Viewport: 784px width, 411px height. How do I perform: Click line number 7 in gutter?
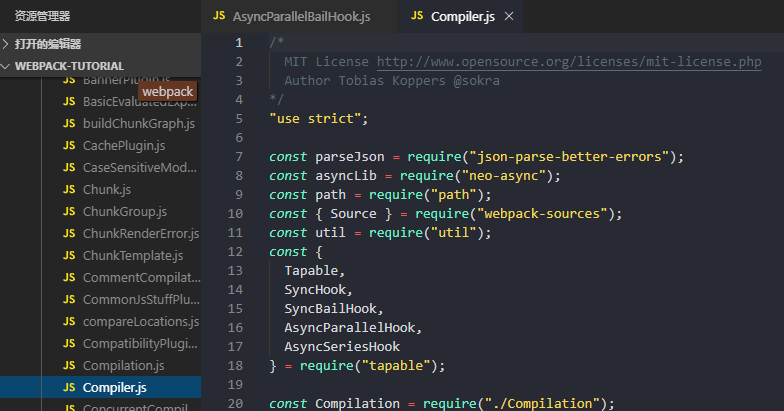click(239, 157)
